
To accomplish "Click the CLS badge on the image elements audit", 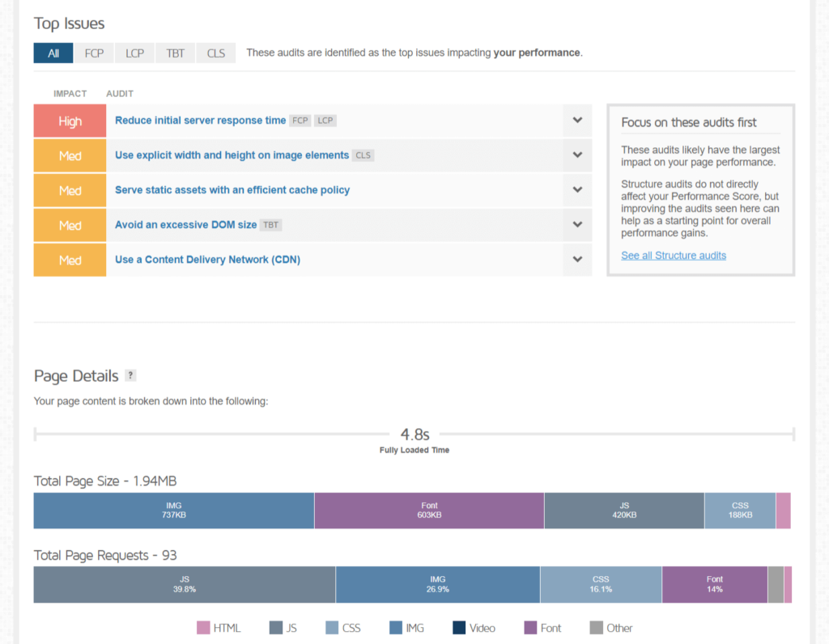I will tap(363, 155).
